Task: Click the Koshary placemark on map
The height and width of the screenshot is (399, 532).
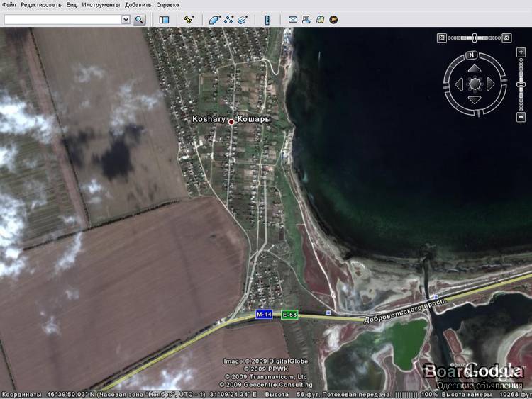Action: coord(231,122)
